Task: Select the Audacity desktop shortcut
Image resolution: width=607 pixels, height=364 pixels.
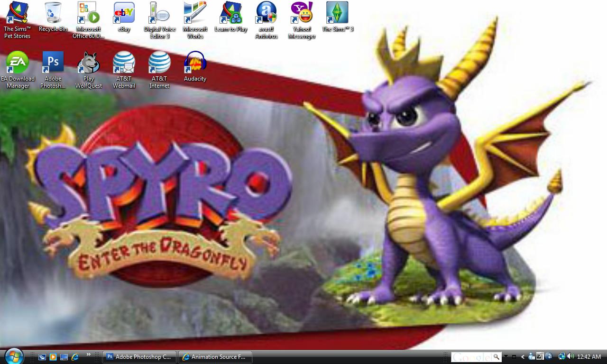Action: [195, 66]
